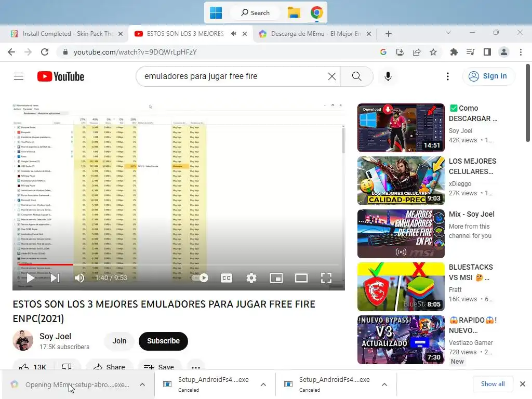This screenshot has width=532, height=399.
Task: Open the Mix - Soy Joel thumbnail
Action: [x=401, y=234]
